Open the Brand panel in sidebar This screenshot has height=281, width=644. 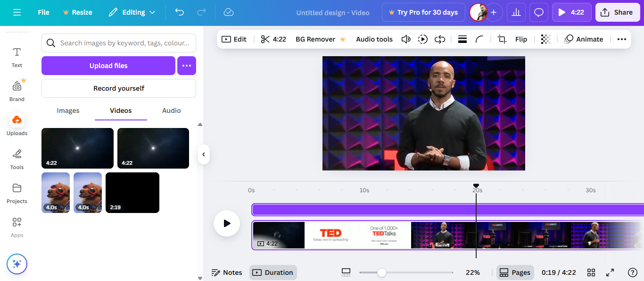pos(17,91)
